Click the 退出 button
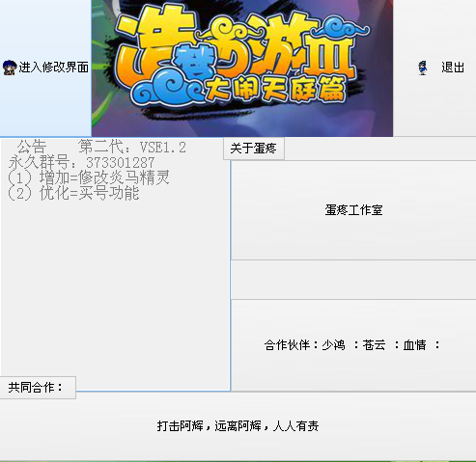The width and height of the screenshot is (476, 462). click(434, 68)
